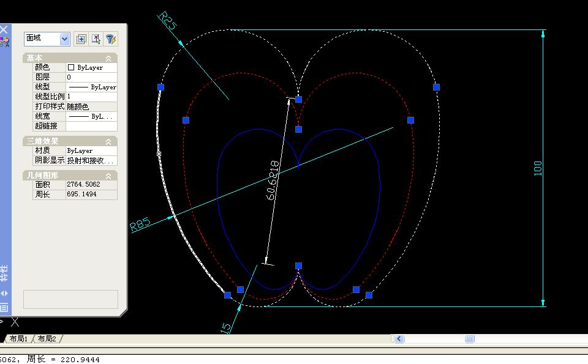Select the vertical 100 dimension text
The image size is (588, 364).
tap(538, 168)
